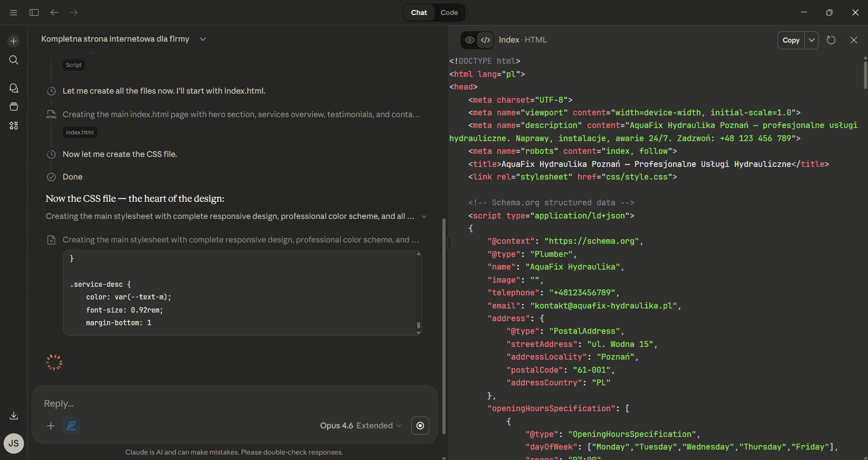The width and height of the screenshot is (868, 460).
Task: Open the Chats section in the sidebar
Action: tap(14, 88)
